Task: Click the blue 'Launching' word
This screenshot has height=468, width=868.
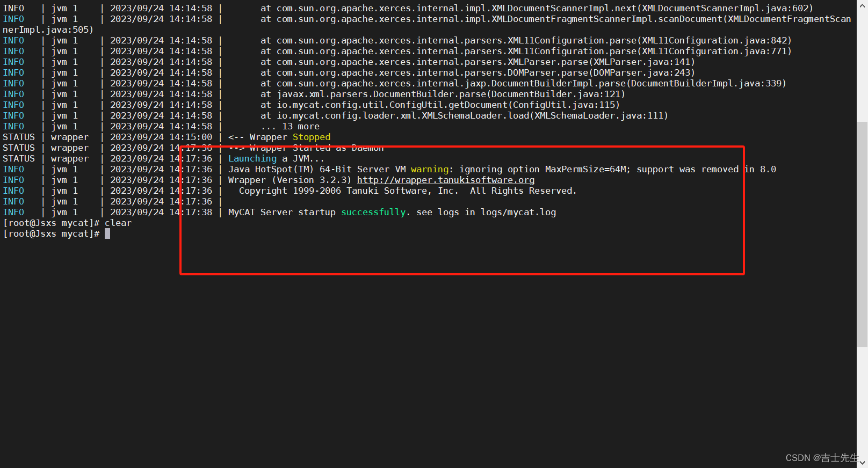Action: click(x=252, y=159)
